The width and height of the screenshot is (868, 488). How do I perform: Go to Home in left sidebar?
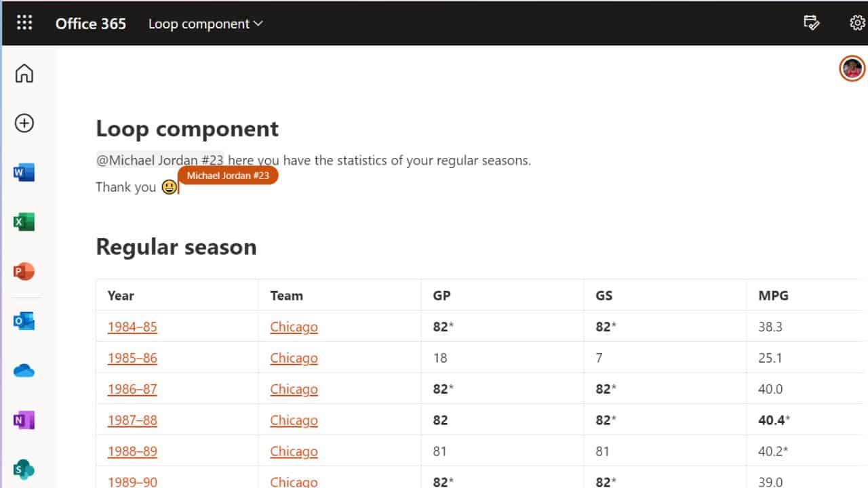[x=24, y=73]
